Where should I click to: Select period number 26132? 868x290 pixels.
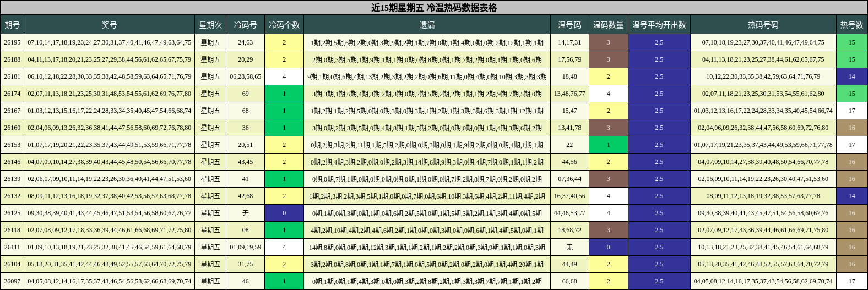click(x=12, y=196)
